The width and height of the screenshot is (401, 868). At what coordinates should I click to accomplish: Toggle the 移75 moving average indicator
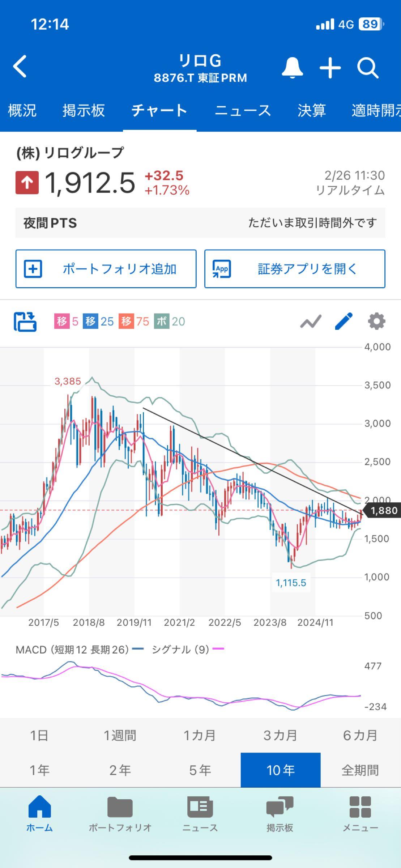click(x=134, y=321)
